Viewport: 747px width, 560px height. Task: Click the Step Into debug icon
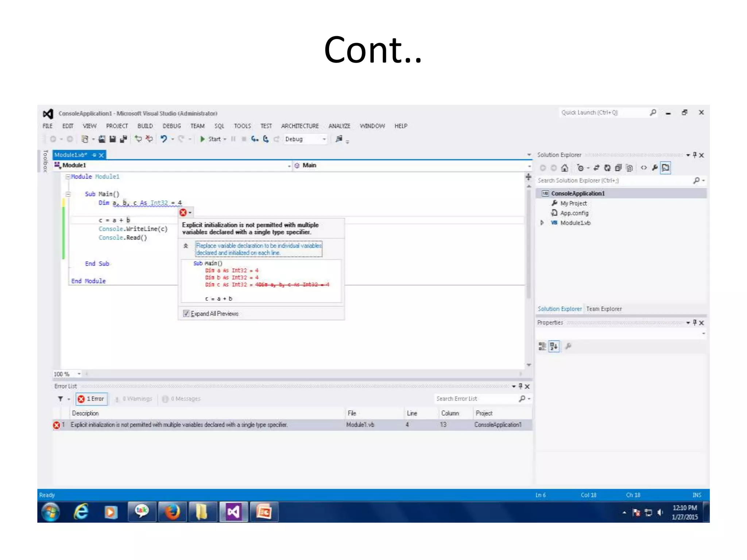255,139
